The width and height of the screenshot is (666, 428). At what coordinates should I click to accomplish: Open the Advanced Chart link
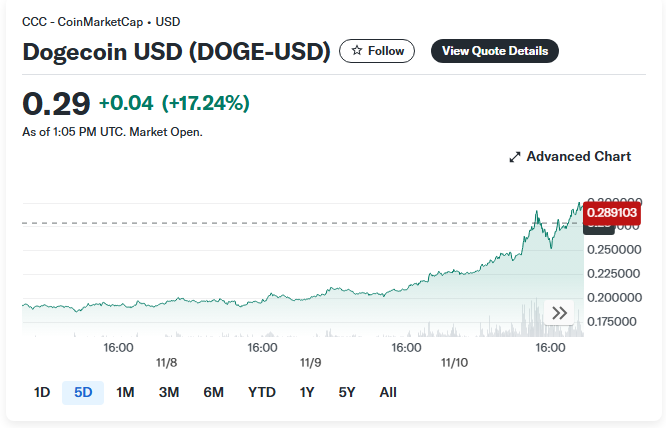pos(578,157)
